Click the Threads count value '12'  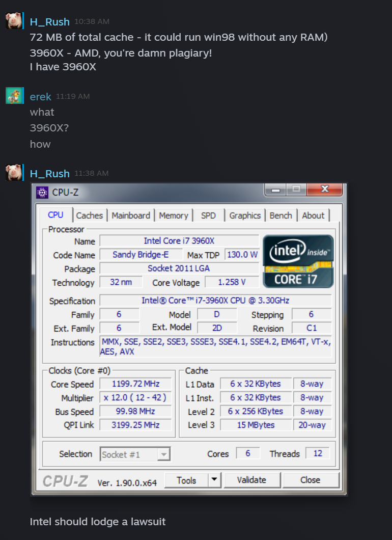coord(318,453)
